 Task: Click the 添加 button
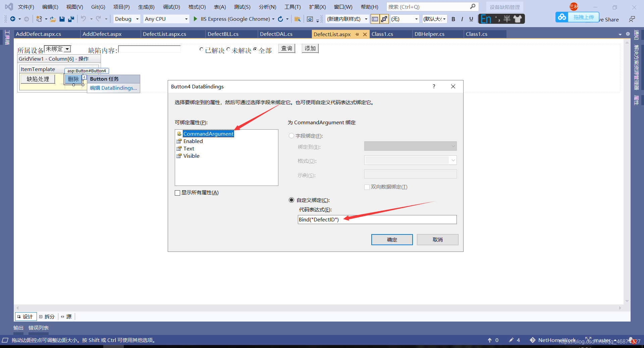[310, 49]
